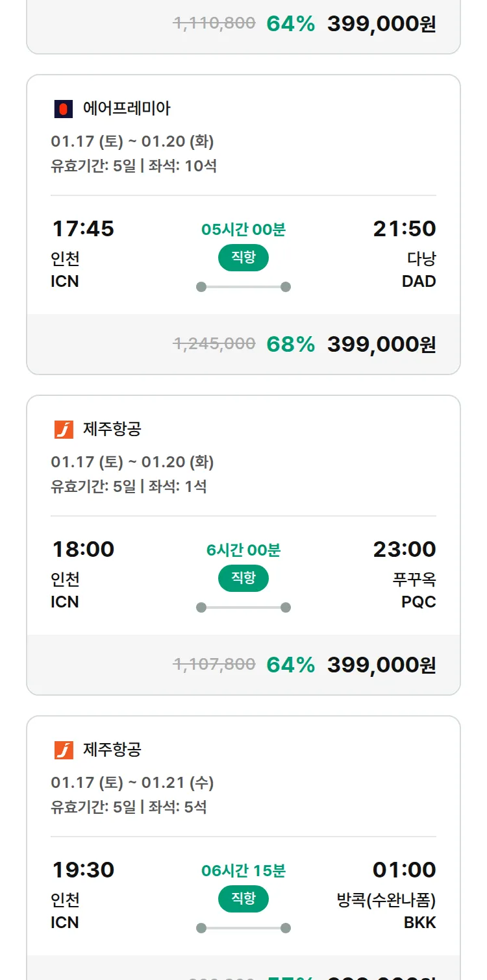Click the Jeju Air logo on Bangkok card

(63, 750)
